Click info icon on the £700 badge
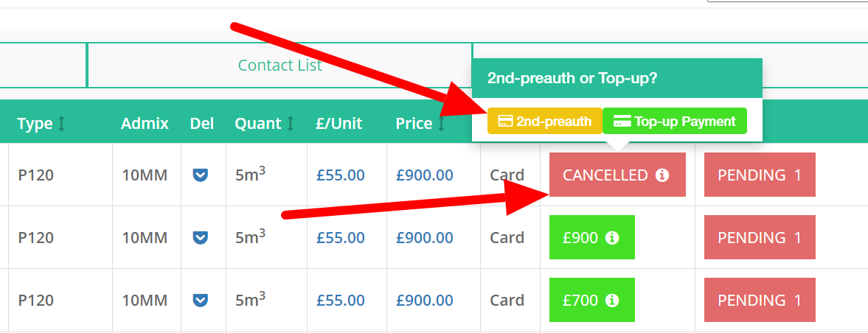This screenshot has height=333, width=868. pos(611,301)
